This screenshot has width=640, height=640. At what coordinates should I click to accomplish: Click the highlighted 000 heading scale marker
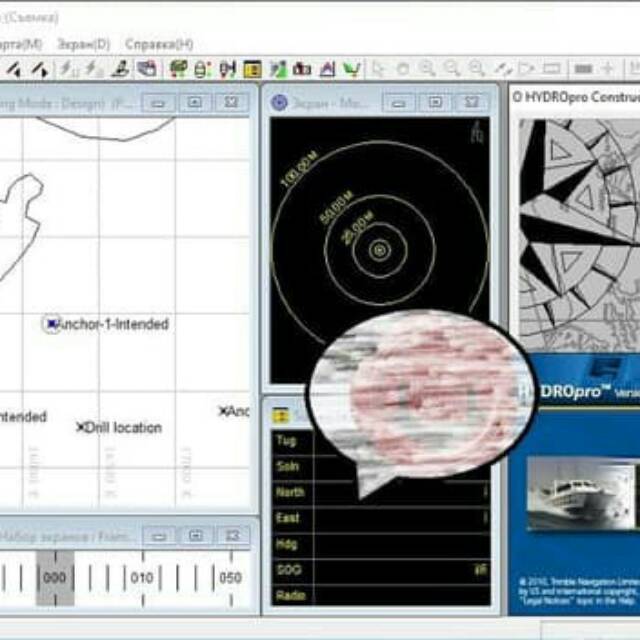point(54,578)
